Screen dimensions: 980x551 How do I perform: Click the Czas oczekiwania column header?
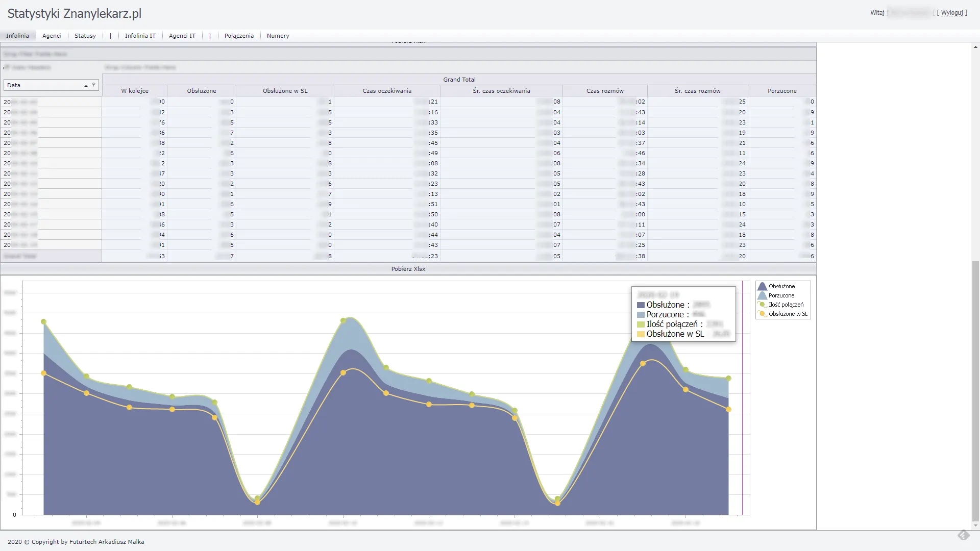pyautogui.click(x=386, y=91)
